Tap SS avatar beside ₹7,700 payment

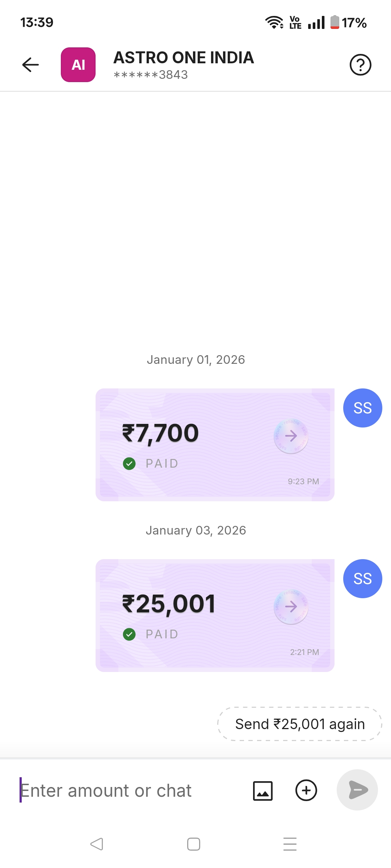point(362,408)
